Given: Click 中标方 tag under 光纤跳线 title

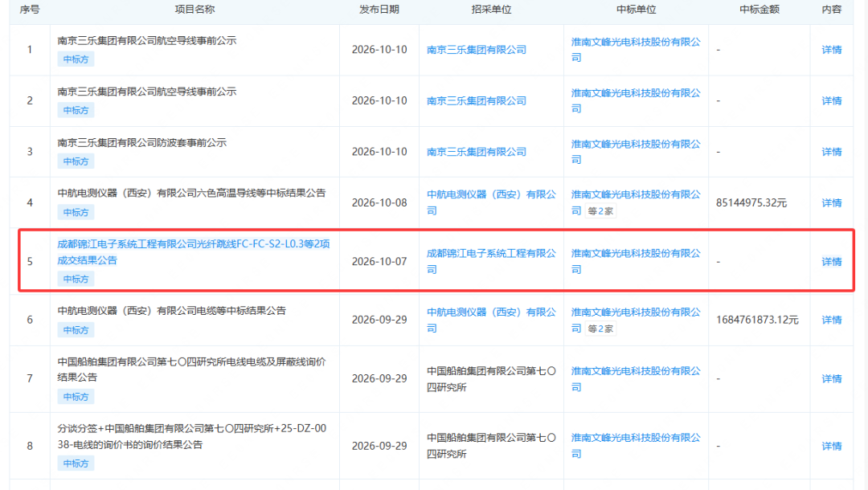Looking at the screenshot, I should [x=76, y=280].
